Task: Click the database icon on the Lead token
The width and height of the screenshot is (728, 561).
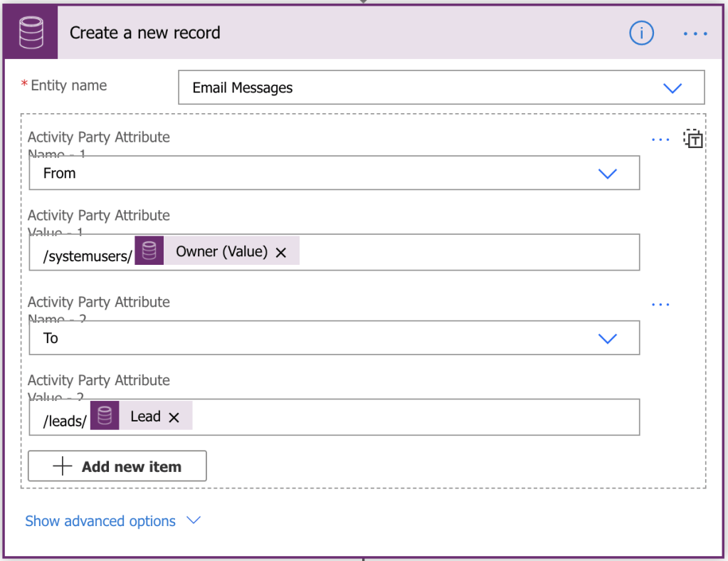Action: pyautogui.click(x=105, y=415)
